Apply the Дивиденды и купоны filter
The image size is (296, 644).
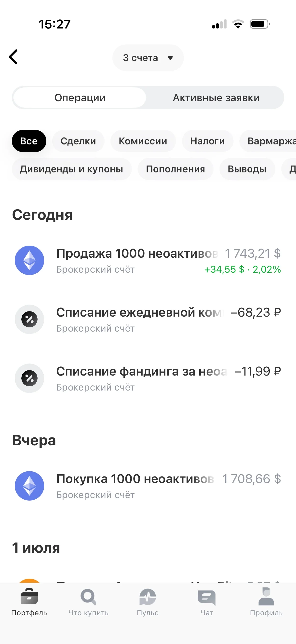click(71, 169)
